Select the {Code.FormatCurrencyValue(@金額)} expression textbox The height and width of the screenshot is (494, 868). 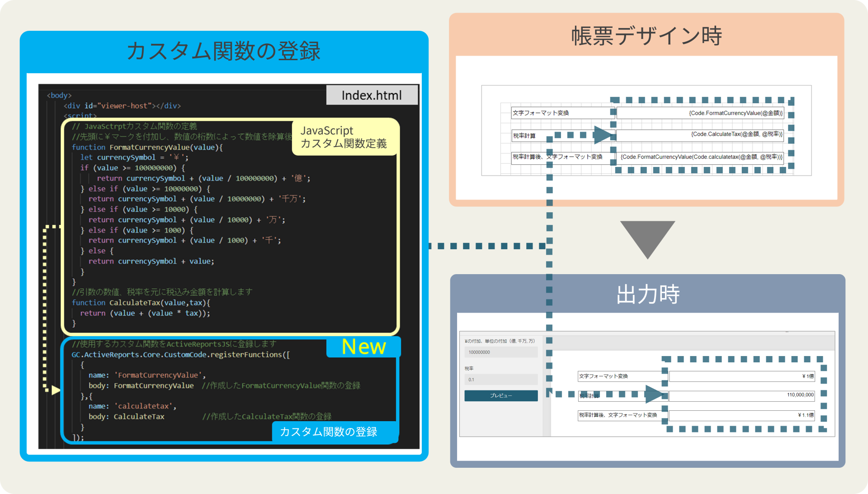(x=700, y=113)
